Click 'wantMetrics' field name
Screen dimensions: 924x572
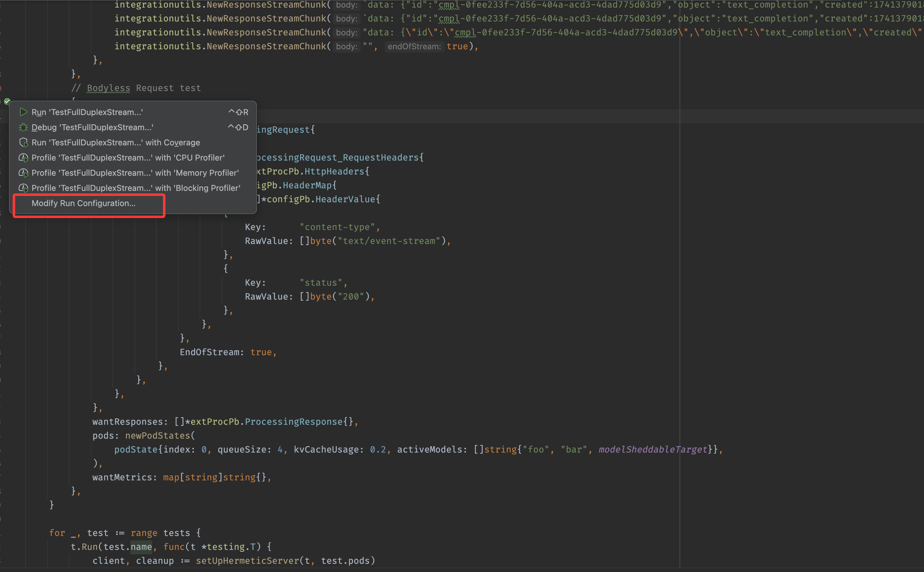123,477
